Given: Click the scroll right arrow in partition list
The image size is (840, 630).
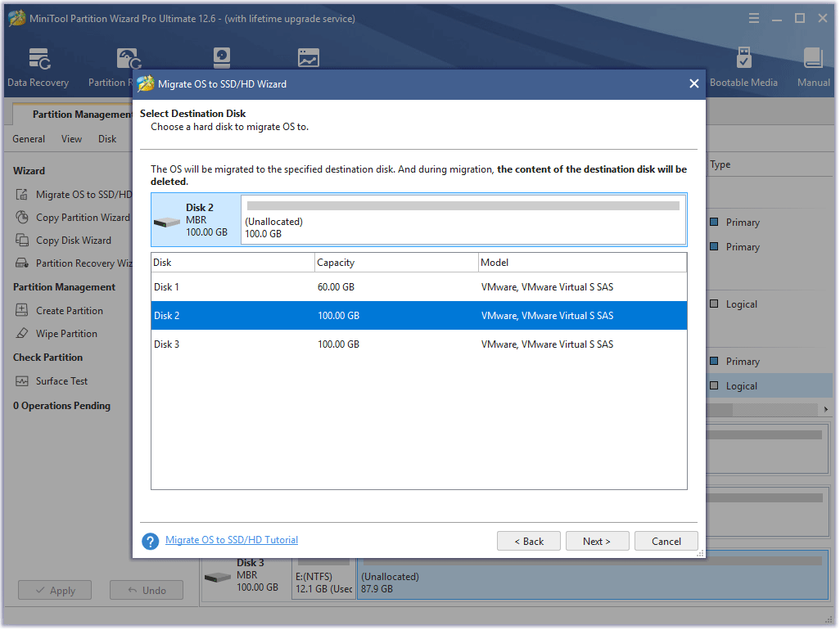Looking at the screenshot, I should pos(825,409).
